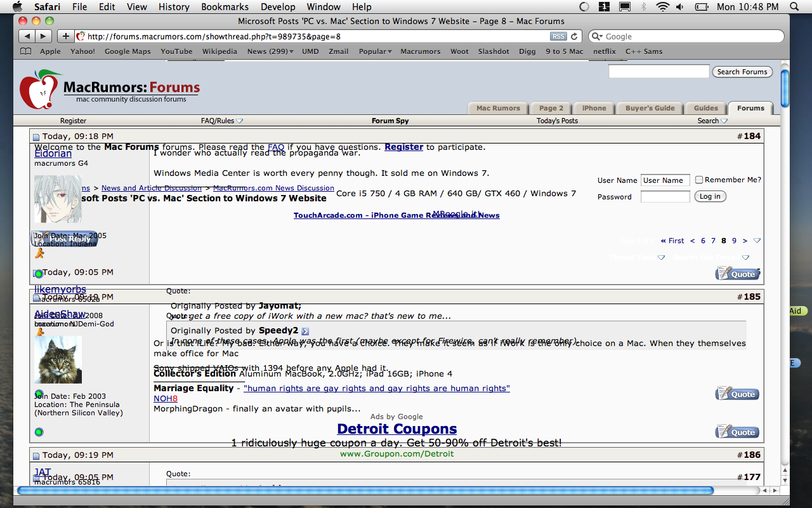The height and width of the screenshot is (508, 812).
Task: Open the History menu
Action: [x=174, y=7]
